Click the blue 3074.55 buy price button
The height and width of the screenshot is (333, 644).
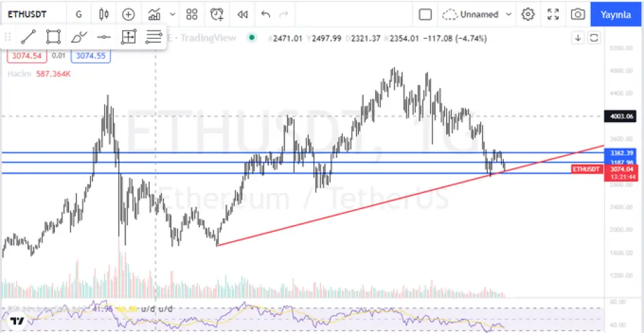click(91, 57)
